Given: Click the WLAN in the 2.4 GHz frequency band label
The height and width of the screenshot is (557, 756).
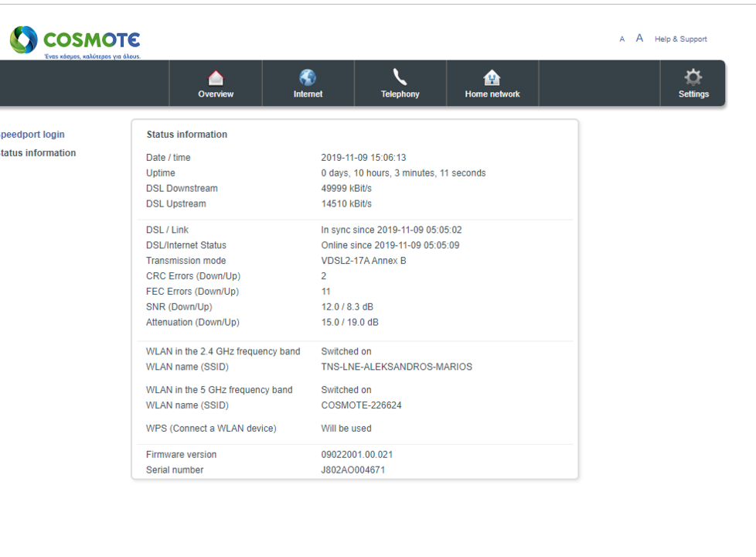Looking at the screenshot, I should (223, 352).
